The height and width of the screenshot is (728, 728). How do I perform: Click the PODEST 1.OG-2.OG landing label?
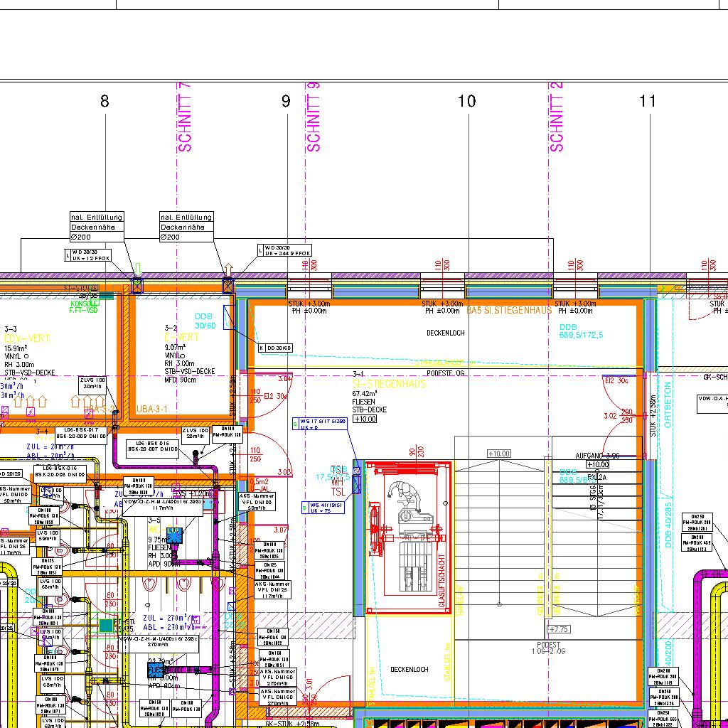557,648
